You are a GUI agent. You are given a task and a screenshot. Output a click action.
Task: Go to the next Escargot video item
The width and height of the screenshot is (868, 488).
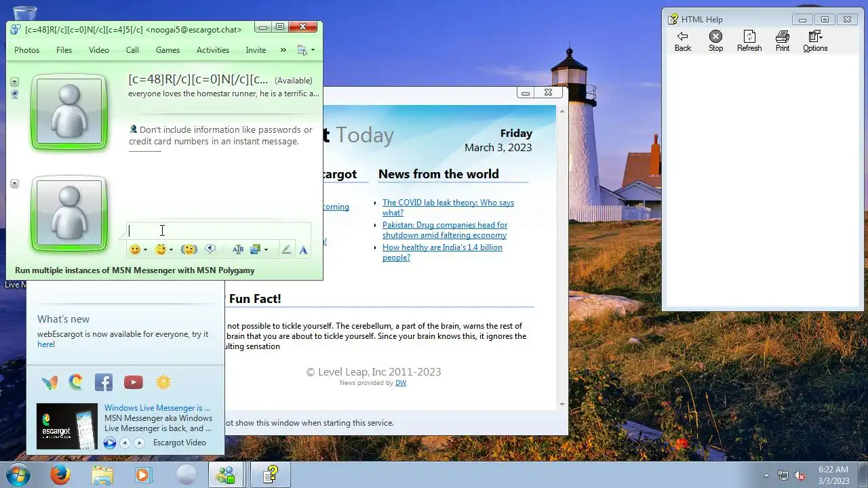pos(139,443)
